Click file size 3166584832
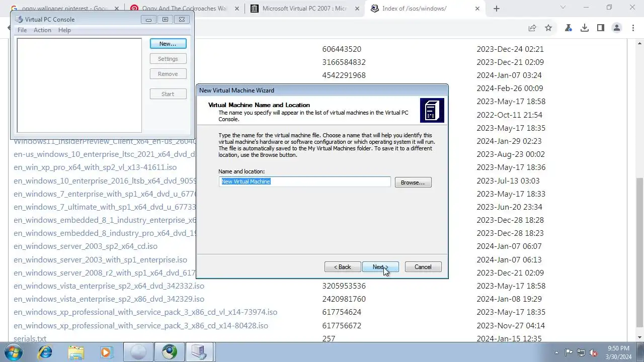The height and width of the screenshot is (362, 644). pos(344,62)
